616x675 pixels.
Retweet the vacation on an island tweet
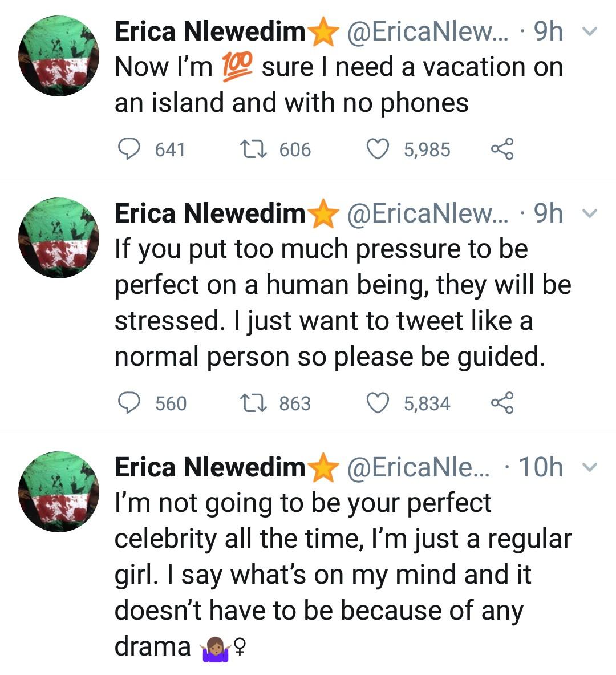click(x=253, y=149)
